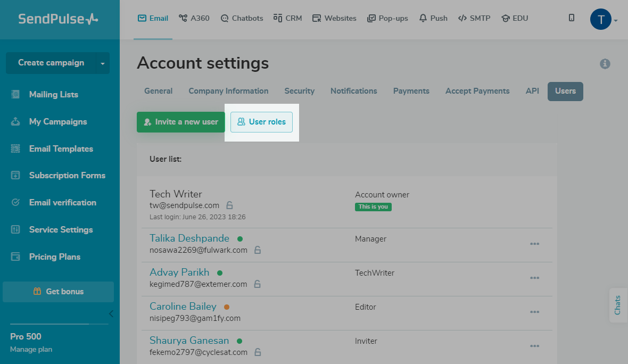Collapse the left sidebar with chevron
628x364 pixels.
click(x=111, y=313)
